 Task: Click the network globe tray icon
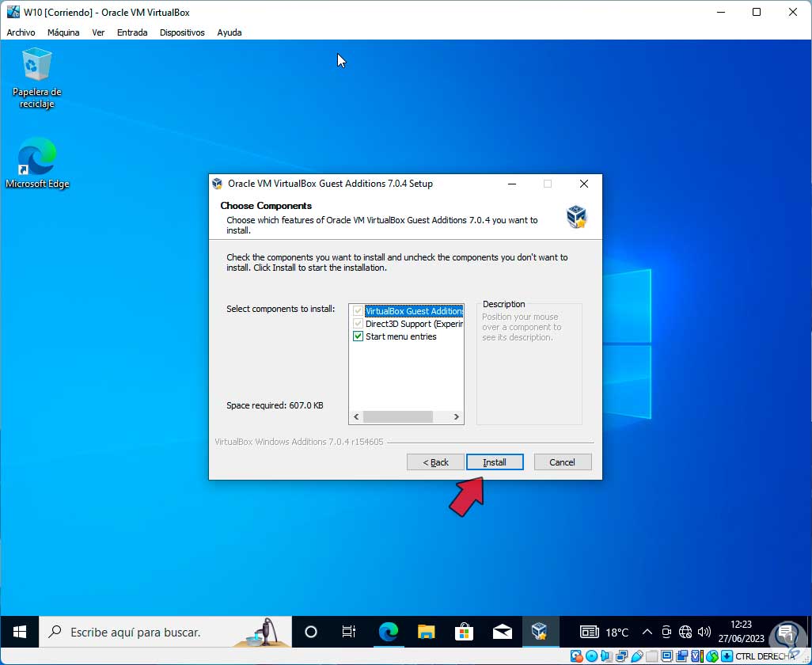click(x=685, y=632)
